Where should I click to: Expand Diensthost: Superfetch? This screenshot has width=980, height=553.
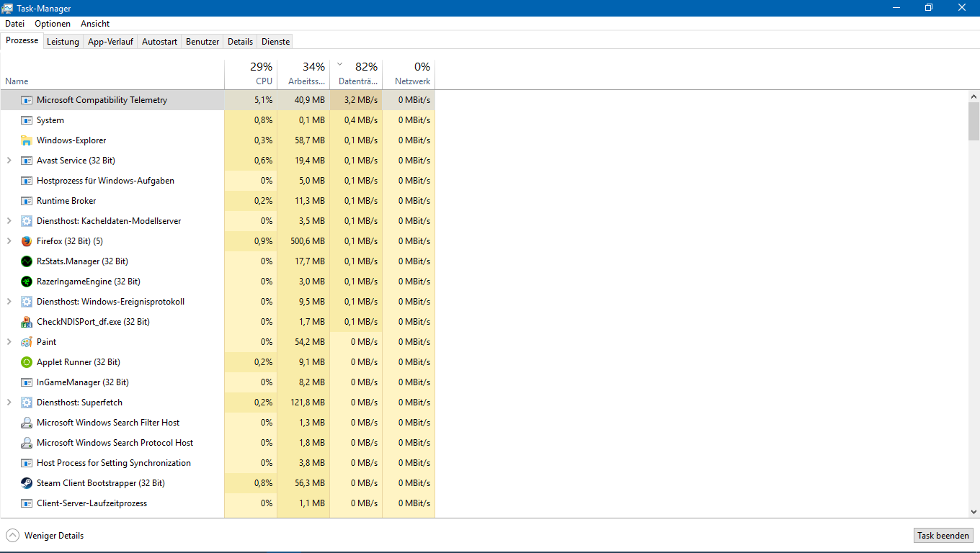[9, 403]
